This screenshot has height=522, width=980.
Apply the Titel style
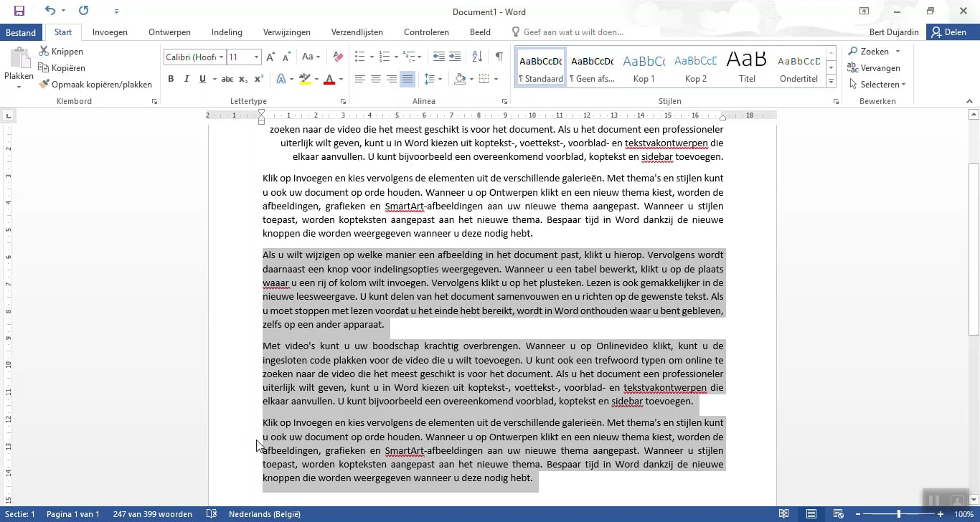pos(747,67)
